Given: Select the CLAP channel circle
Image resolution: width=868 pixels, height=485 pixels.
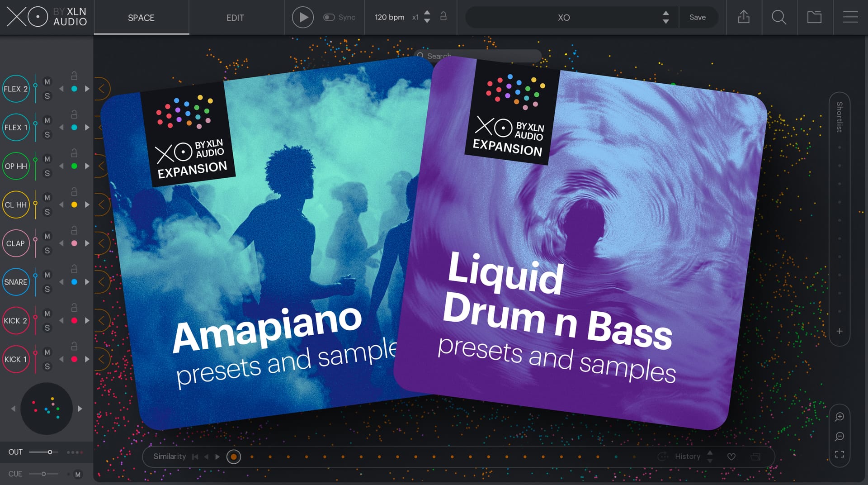Looking at the screenshot, I should tap(16, 243).
